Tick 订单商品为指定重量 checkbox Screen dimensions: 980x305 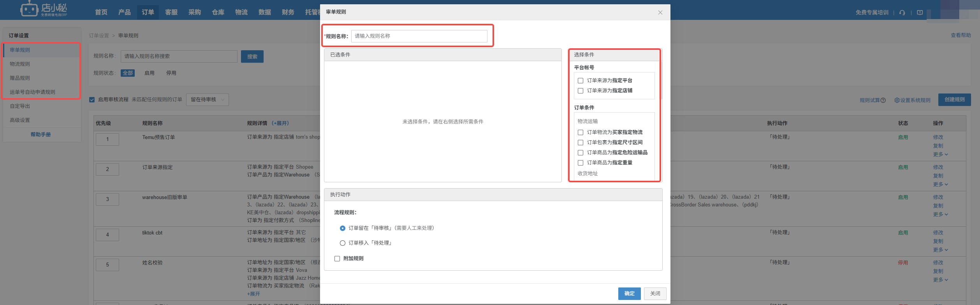click(581, 163)
